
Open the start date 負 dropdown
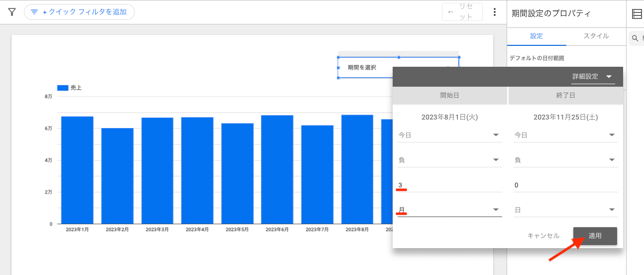pyautogui.click(x=449, y=160)
